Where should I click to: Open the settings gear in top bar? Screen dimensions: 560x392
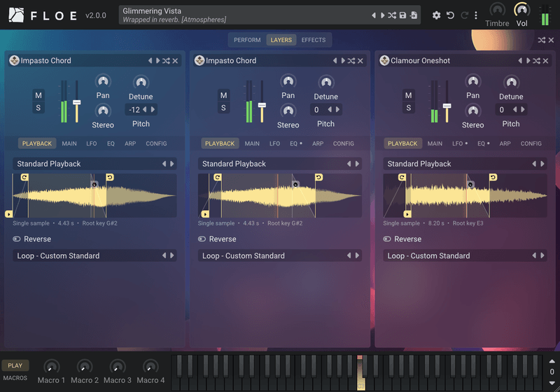436,15
